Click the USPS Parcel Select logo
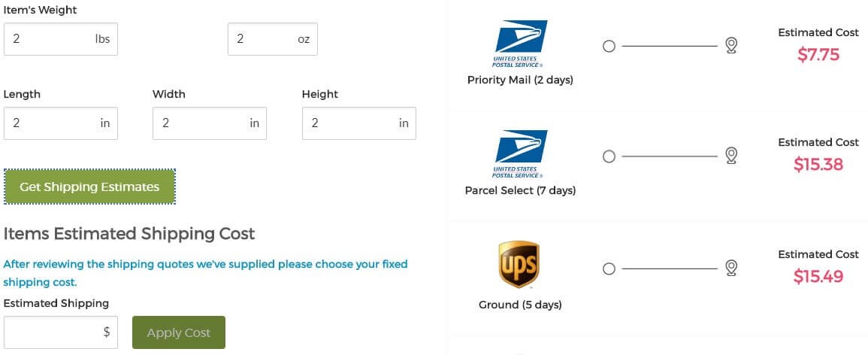 point(520,154)
